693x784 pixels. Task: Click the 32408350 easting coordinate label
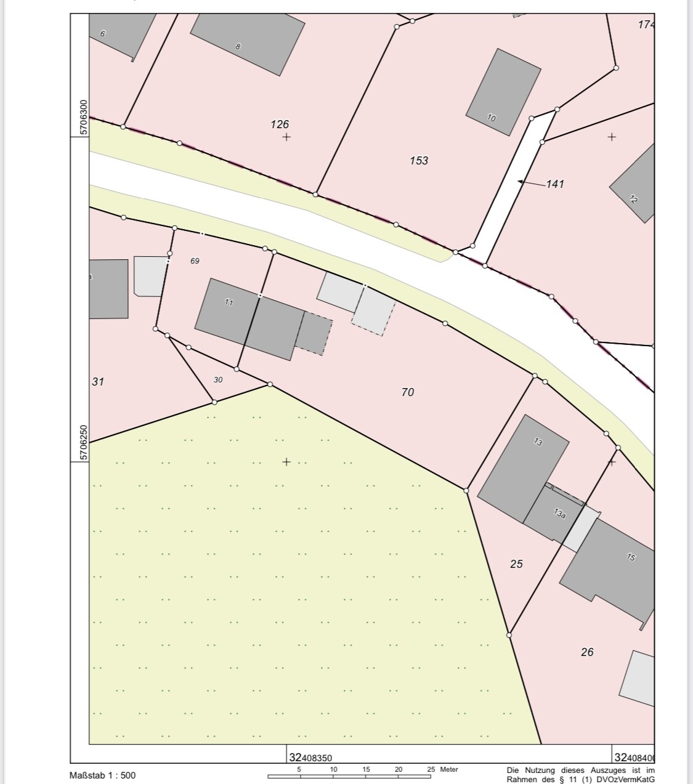[x=311, y=758]
